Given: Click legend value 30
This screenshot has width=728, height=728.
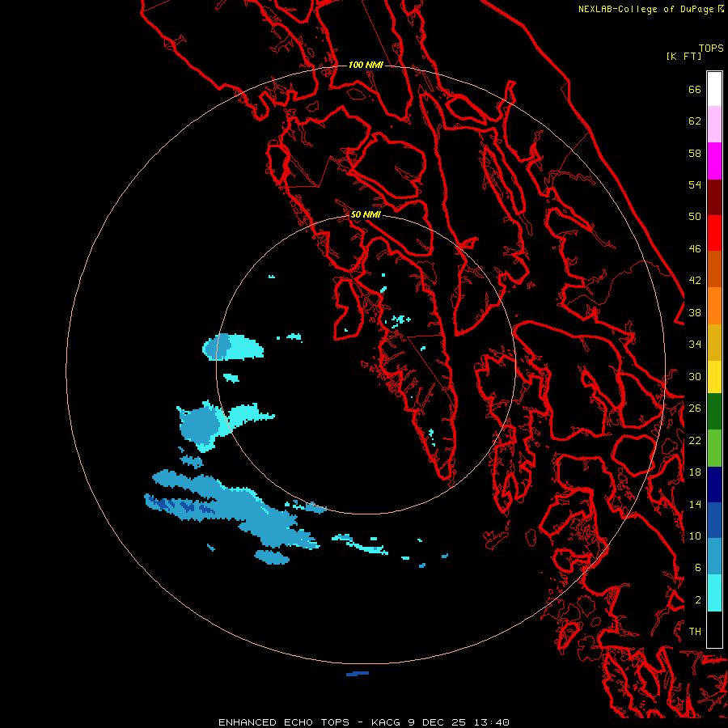Looking at the screenshot, I should pos(695,376).
